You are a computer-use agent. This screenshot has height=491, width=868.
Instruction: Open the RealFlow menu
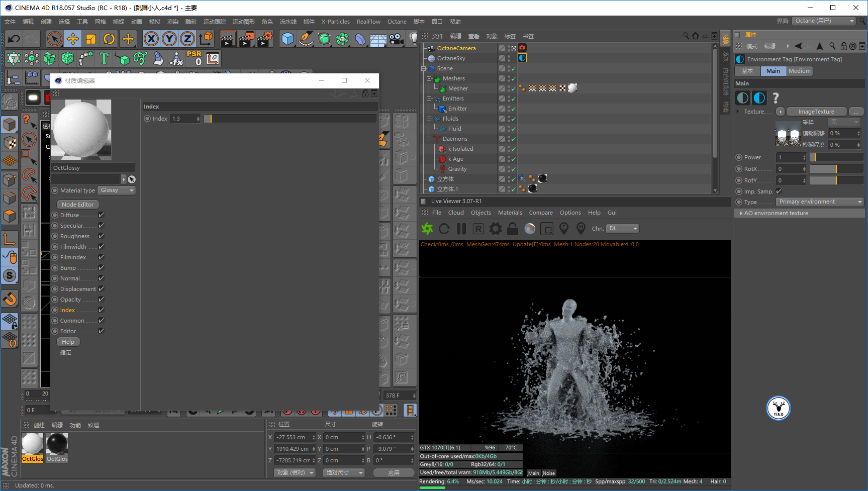pyautogui.click(x=368, y=22)
